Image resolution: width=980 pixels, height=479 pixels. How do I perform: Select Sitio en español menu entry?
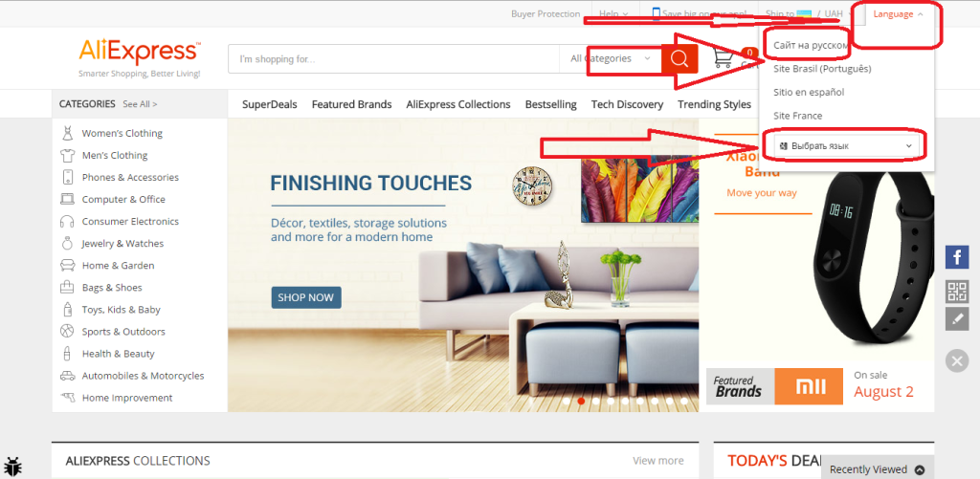point(809,92)
